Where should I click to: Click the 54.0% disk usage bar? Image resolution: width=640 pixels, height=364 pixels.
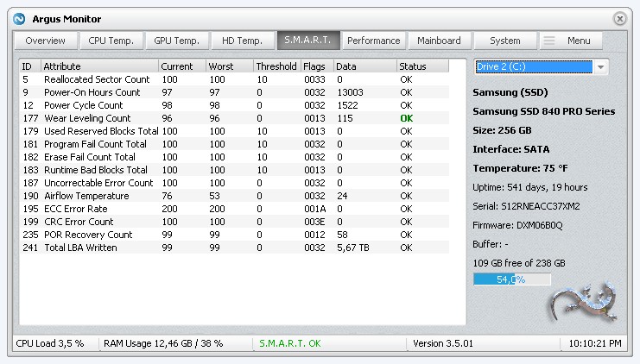(x=512, y=279)
